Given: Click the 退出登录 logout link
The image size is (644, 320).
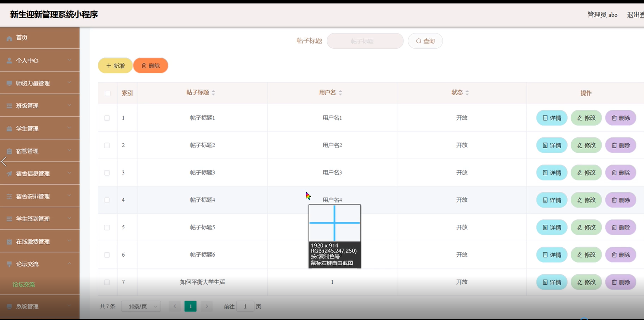Looking at the screenshot, I should 635,15.
